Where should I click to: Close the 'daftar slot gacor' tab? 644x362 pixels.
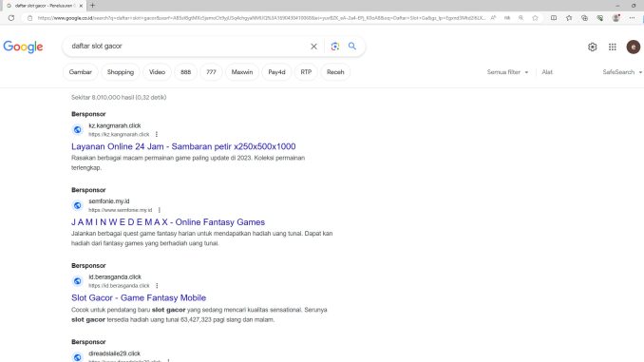click(x=81, y=6)
